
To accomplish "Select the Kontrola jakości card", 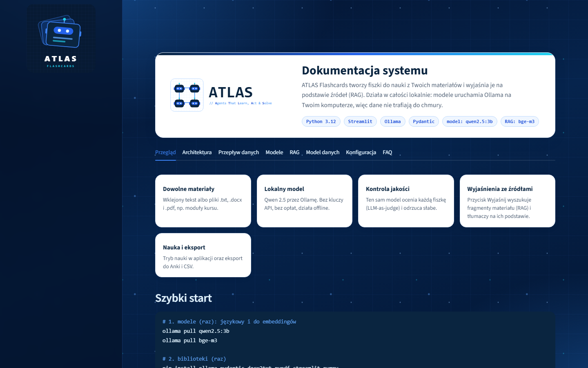I will [x=406, y=201].
